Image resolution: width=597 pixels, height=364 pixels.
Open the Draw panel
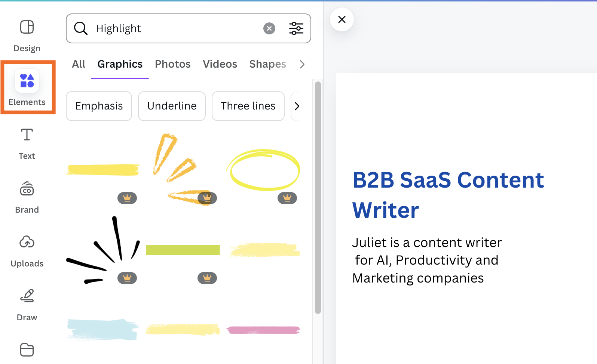pos(27,305)
